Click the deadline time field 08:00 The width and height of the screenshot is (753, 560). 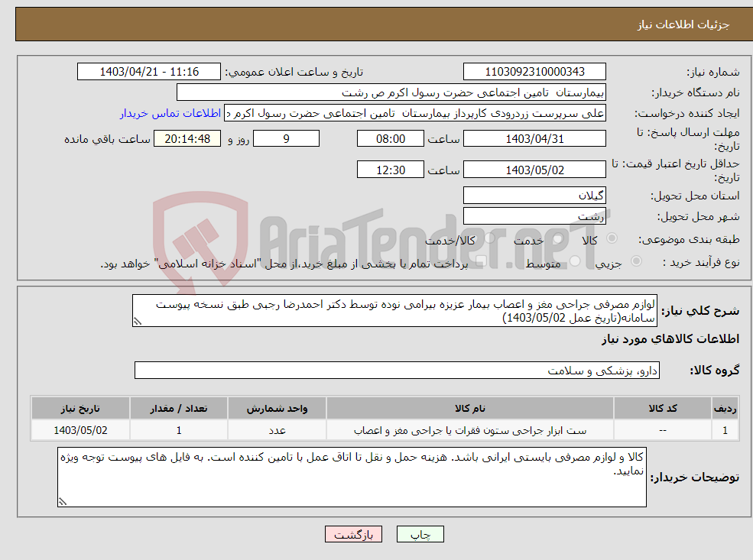[x=391, y=139]
